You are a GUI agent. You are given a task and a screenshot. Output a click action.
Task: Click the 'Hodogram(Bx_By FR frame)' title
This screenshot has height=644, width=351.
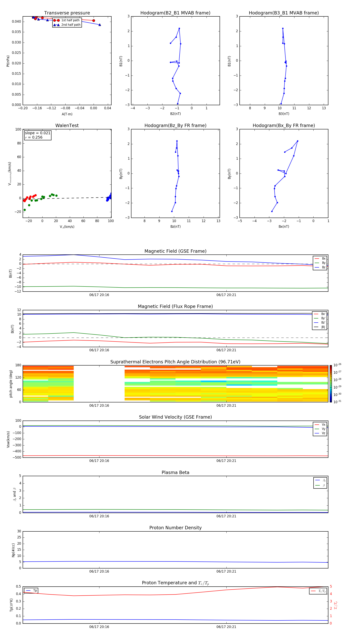[284, 125]
